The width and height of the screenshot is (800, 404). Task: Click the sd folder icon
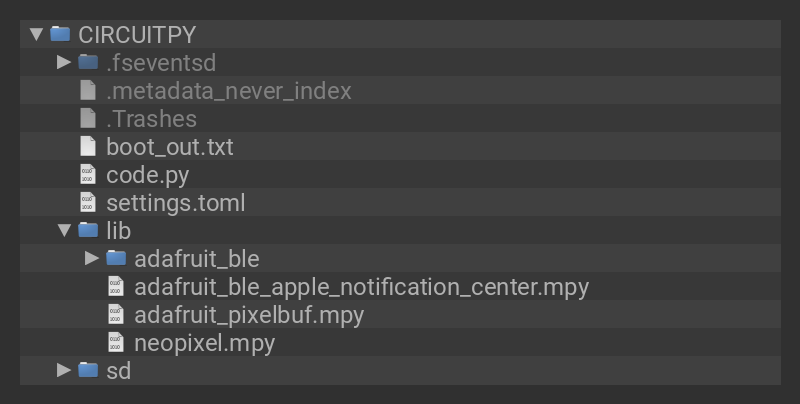pos(88,370)
